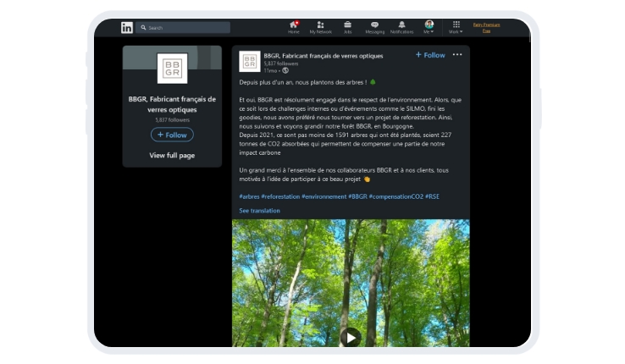This screenshot has width=625, height=364.
Task: Open post three-dot options menu
Action: pyautogui.click(x=457, y=54)
